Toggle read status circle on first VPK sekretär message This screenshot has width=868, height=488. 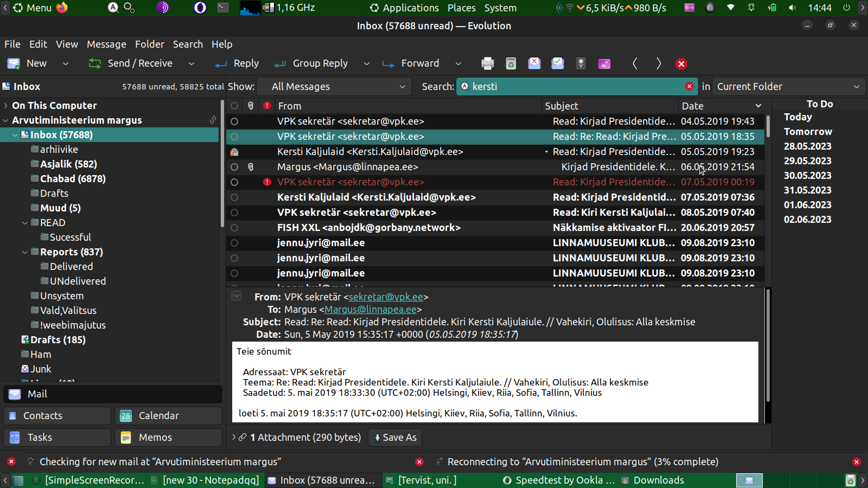[x=234, y=121]
